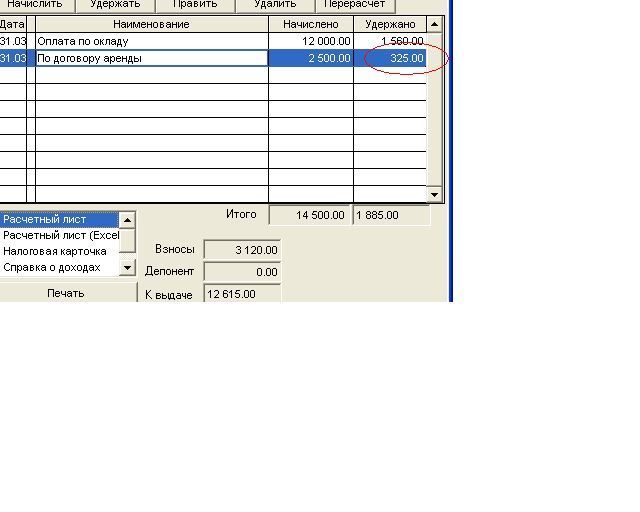
Task: Click the Начислить button
Action: (x=34, y=5)
